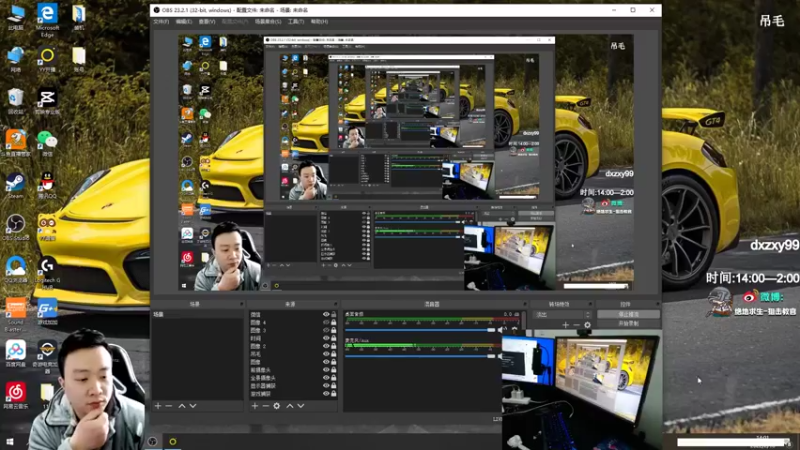Hide the 微信 source via eye icon
The height and width of the screenshot is (450, 800).
pos(325,314)
